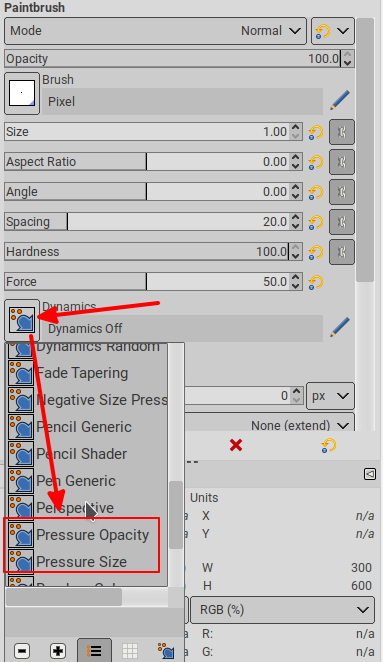The height and width of the screenshot is (662, 383).
Task: Toggle the link icon beside Angle
Action: coord(342,192)
